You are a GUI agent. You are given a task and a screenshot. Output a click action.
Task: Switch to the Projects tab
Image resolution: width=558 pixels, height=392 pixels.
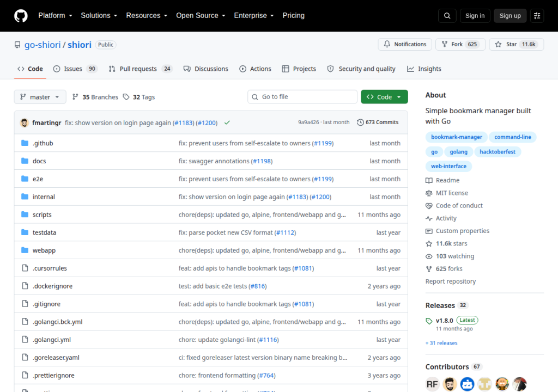pyautogui.click(x=299, y=69)
